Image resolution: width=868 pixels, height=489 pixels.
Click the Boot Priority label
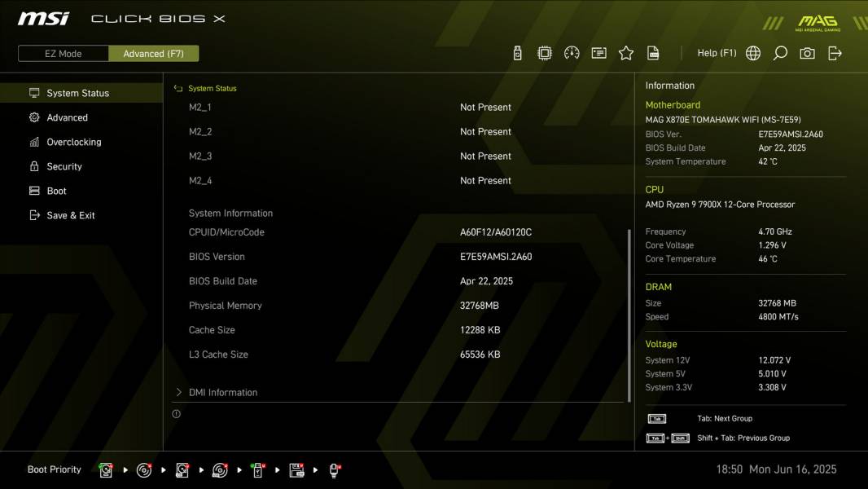coord(55,469)
